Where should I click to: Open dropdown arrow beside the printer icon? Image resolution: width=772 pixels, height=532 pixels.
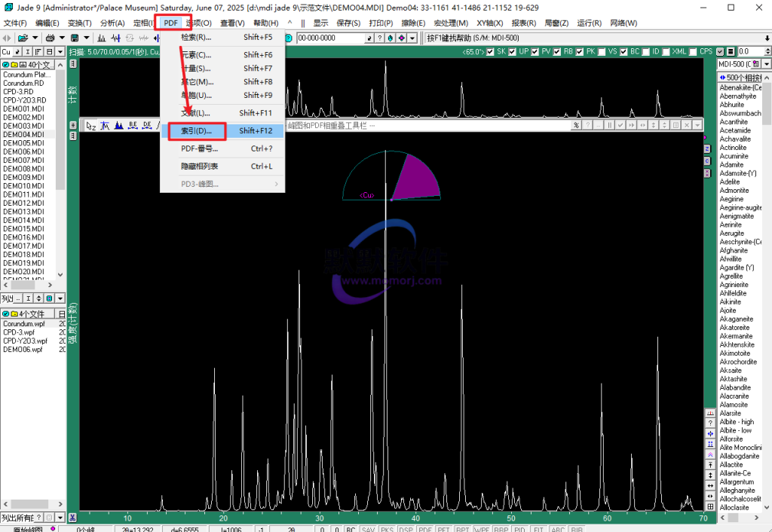(62, 38)
